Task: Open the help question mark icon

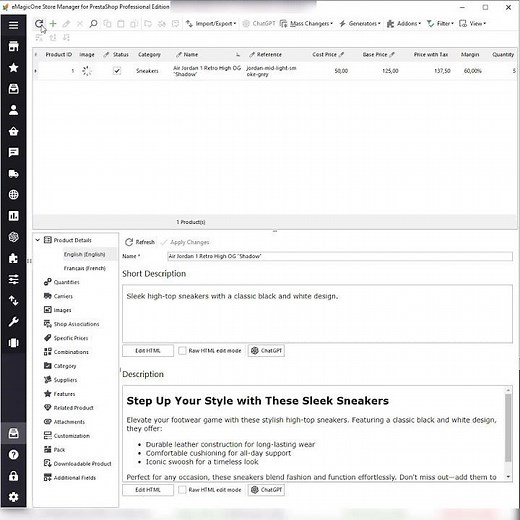Action: (x=13, y=455)
